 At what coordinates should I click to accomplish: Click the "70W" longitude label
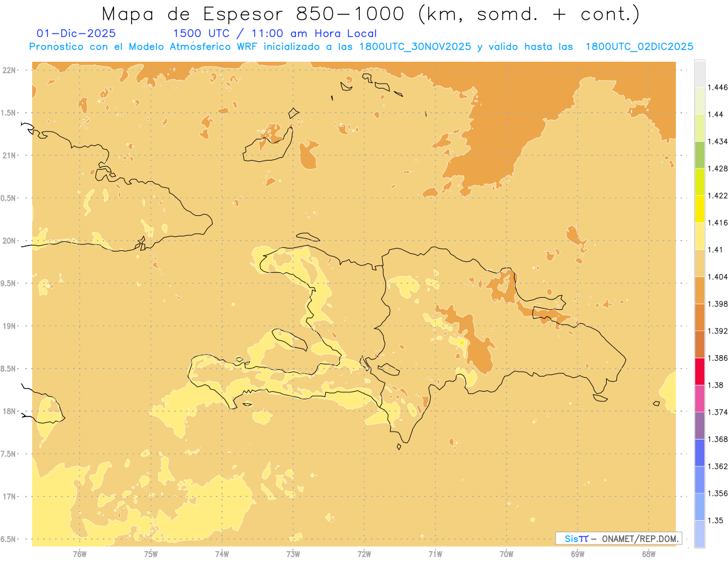[x=507, y=554]
